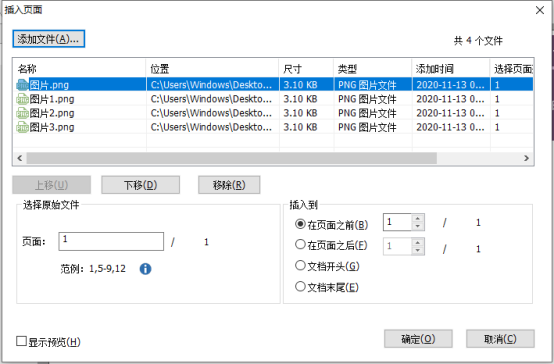The width and height of the screenshot is (554, 364).
Task: Sort by the 名称 column header
Action: (79, 69)
